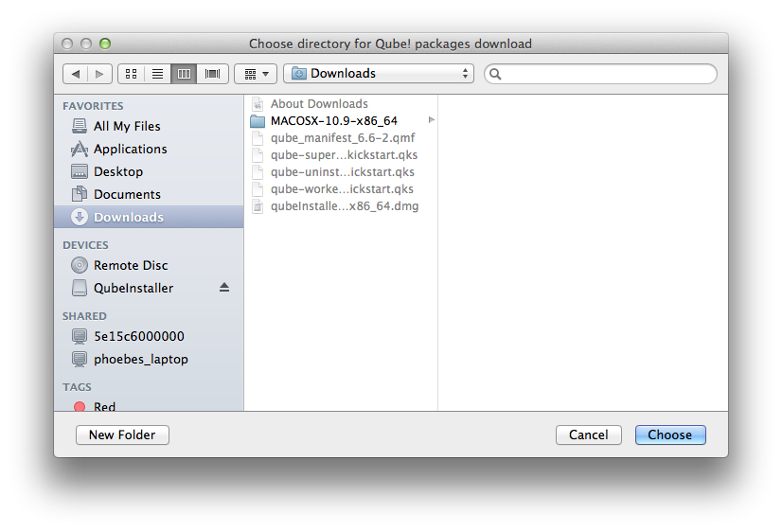
Task: Select All My Files in sidebar
Action: coord(127,126)
